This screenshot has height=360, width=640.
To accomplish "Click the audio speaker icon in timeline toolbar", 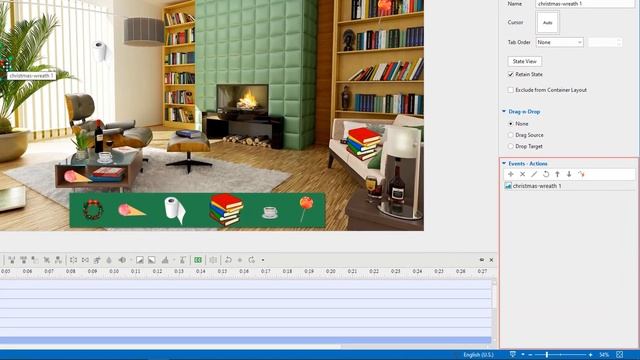I will [x=122, y=260].
